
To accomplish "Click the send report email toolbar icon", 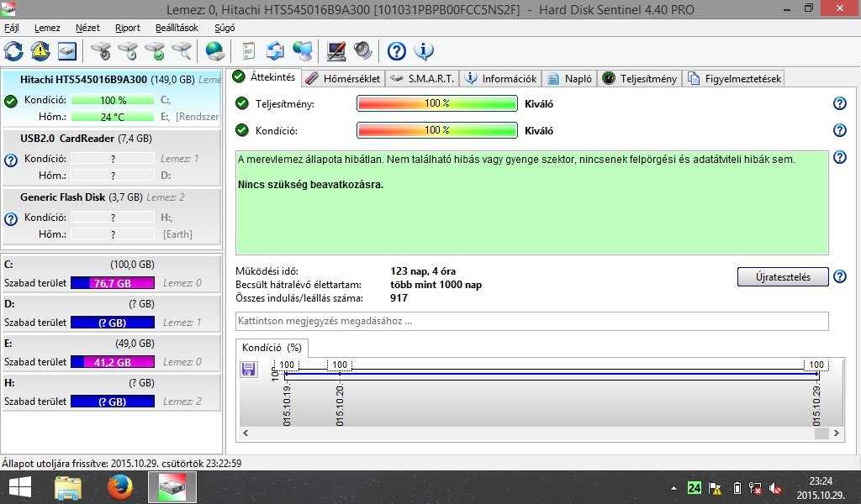I will [x=275, y=51].
